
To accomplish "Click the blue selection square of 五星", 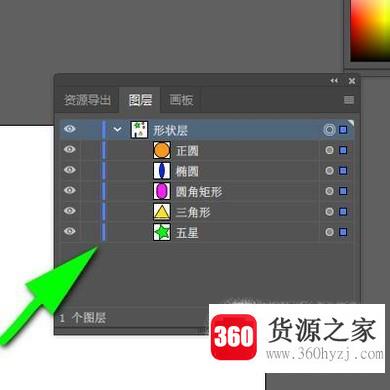I will pos(343,232).
